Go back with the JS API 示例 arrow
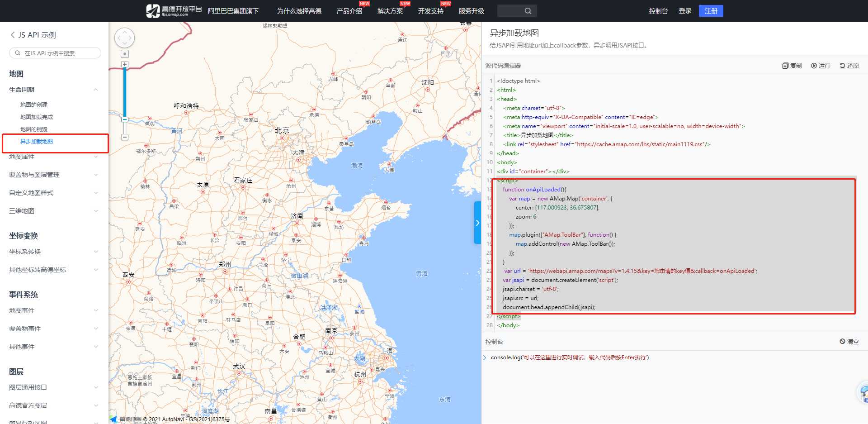The image size is (868, 424). pos(13,35)
